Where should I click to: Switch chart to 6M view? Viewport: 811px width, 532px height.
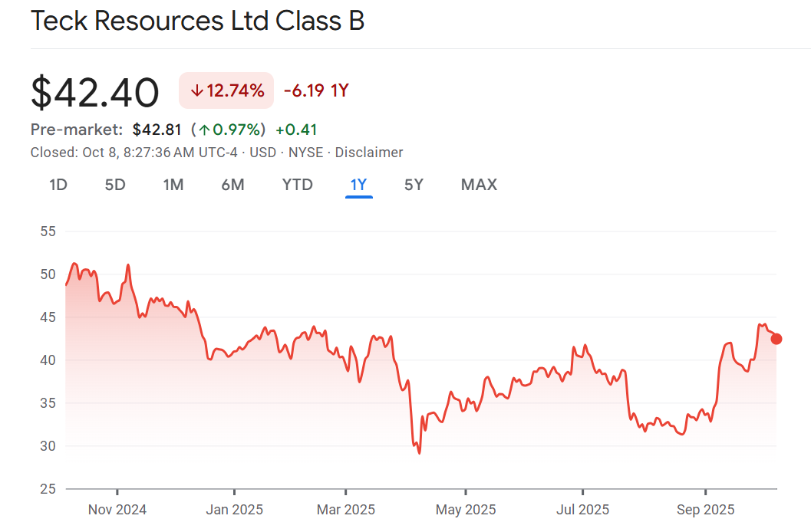(232, 185)
